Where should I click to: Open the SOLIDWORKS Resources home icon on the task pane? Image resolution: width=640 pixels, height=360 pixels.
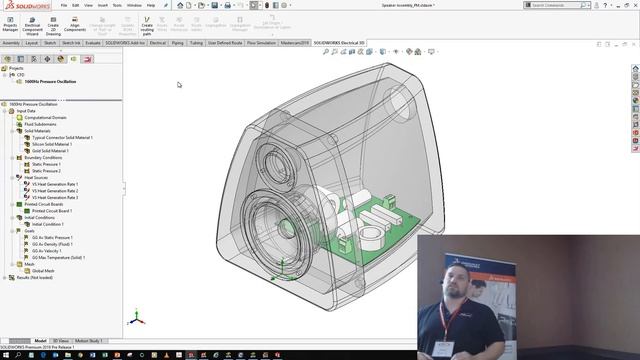[635, 69]
